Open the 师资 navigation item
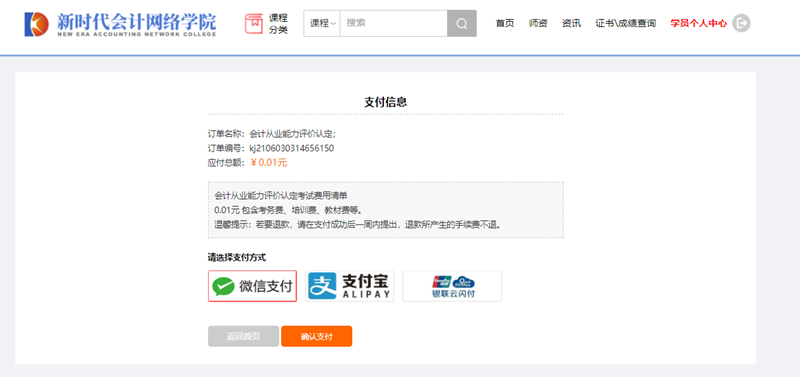 click(538, 23)
